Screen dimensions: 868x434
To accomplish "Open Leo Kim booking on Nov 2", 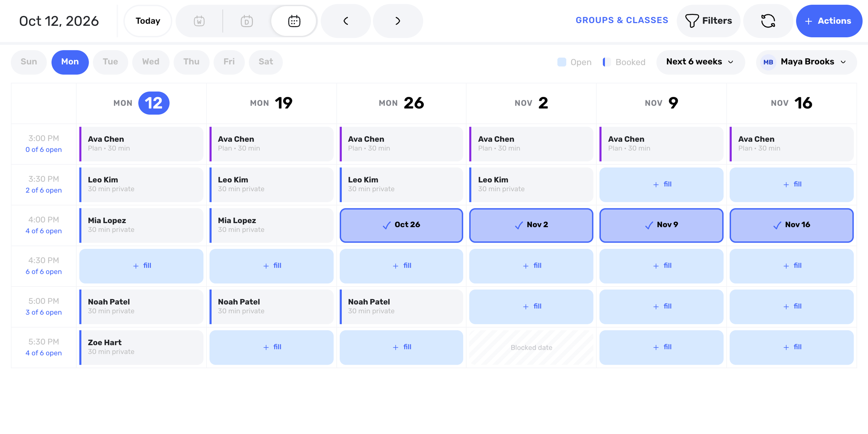I will pos(531,184).
